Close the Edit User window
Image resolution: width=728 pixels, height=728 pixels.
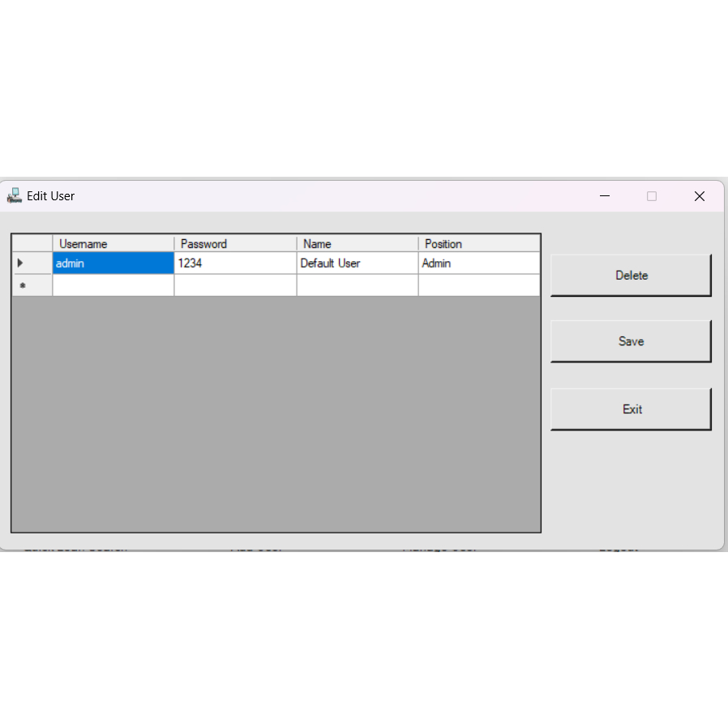pyautogui.click(x=699, y=196)
